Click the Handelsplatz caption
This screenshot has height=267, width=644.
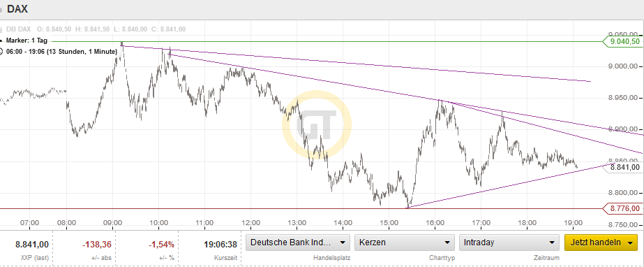[x=332, y=258]
